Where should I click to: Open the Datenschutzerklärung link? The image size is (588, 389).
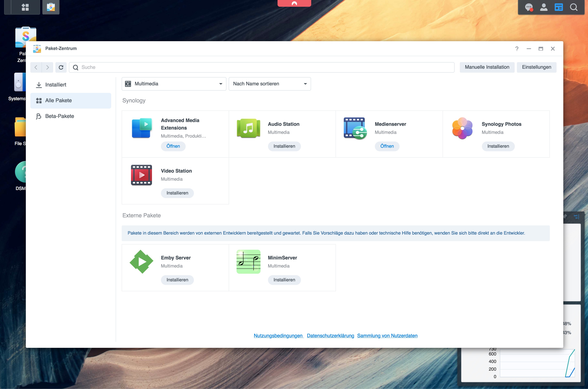point(330,336)
